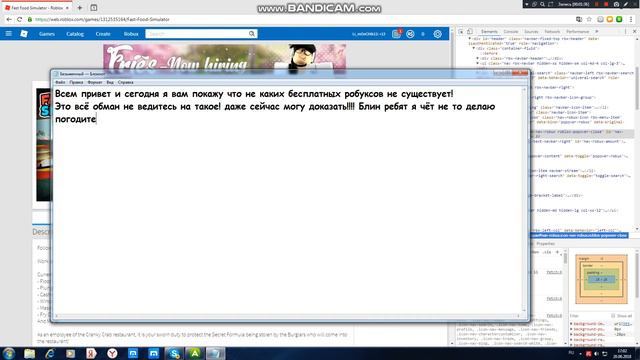Image resolution: width=640 pixels, height=360 pixels.
Task: Open Games link in Roblox header
Action: [47, 34]
